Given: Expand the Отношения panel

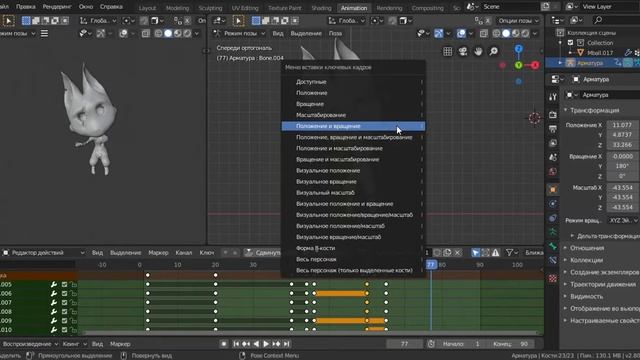Looking at the screenshot, I should [587, 248].
